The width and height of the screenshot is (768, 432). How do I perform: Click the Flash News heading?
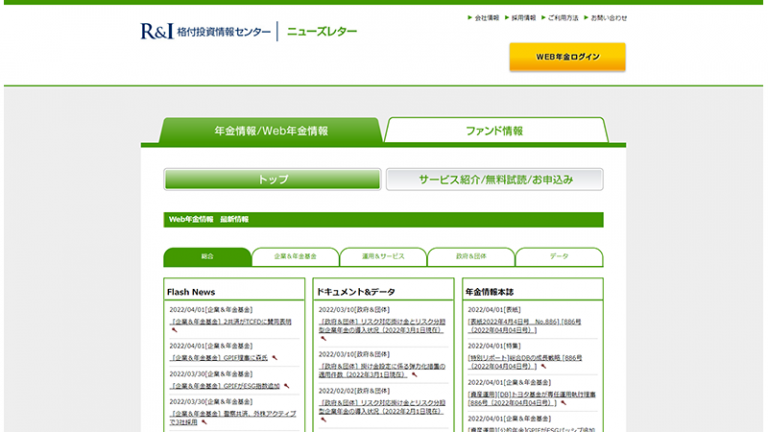[191, 292]
